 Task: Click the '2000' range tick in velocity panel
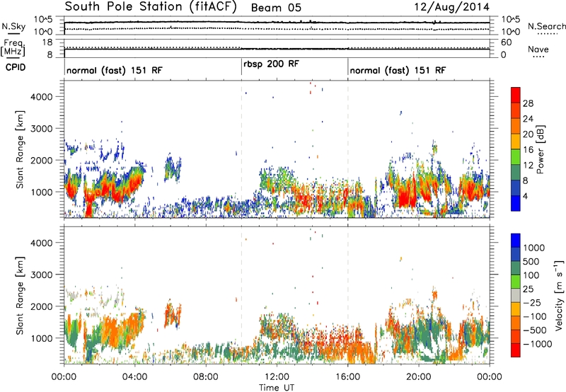pos(42,306)
